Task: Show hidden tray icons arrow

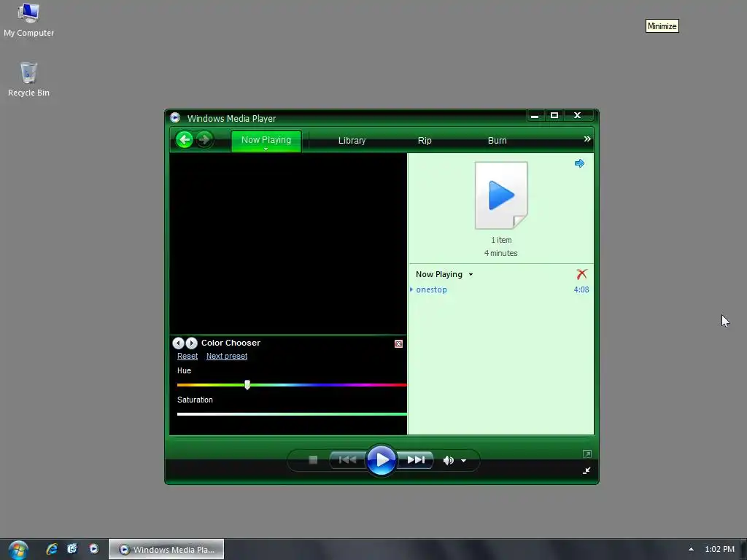Action: (691, 549)
